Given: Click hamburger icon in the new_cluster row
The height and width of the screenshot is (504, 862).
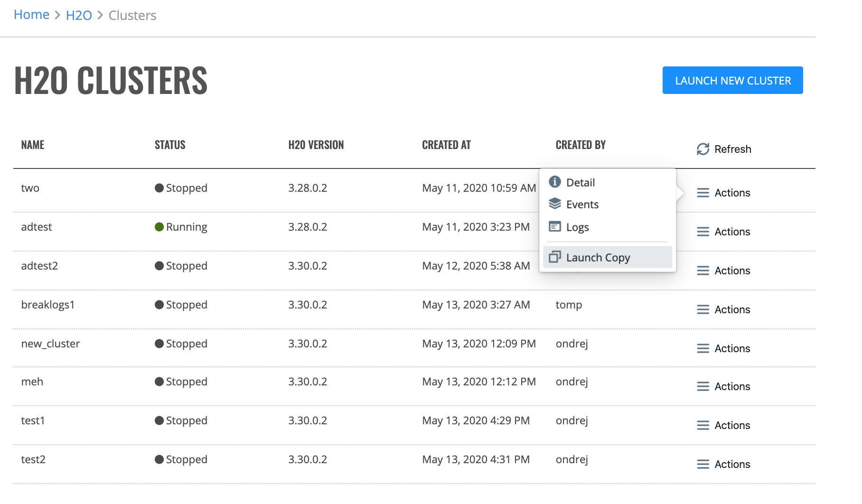Looking at the screenshot, I should click(703, 348).
